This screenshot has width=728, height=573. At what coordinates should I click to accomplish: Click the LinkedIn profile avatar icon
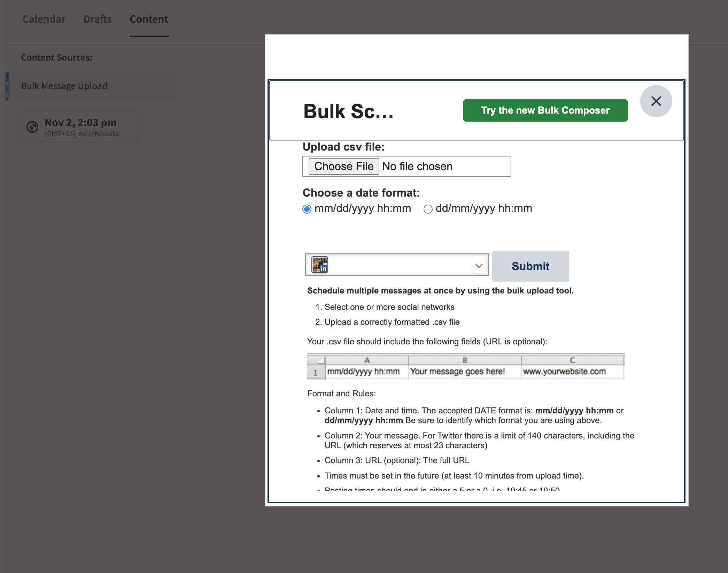click(x=319, y=265)
